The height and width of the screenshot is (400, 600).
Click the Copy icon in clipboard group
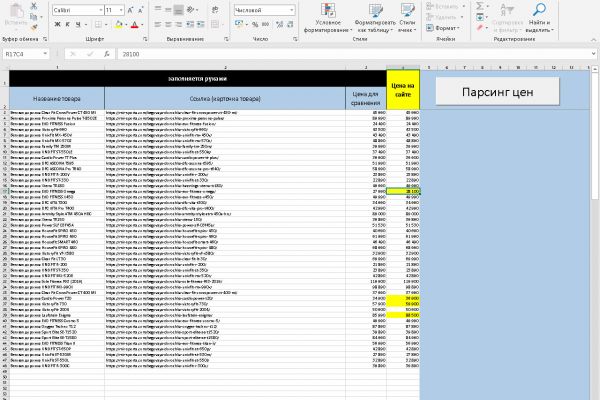34,17
